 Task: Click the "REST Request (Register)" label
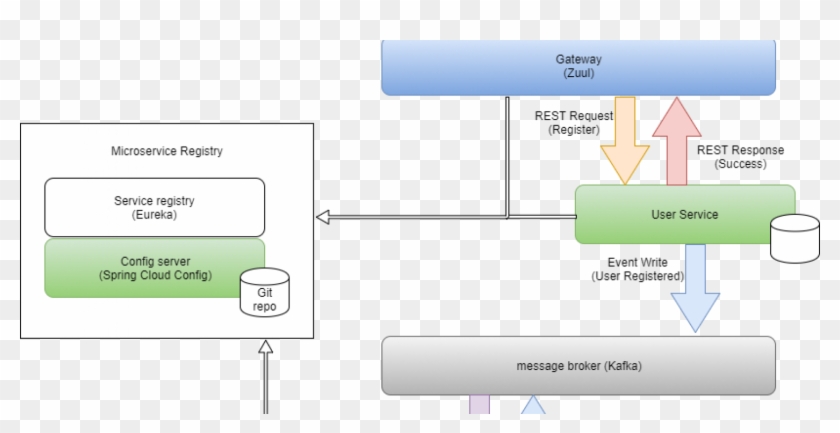(x=574, y=123)
